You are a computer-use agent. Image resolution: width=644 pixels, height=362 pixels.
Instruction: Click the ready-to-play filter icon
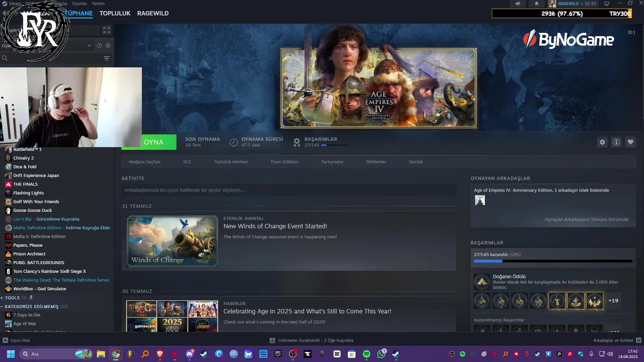108,45
